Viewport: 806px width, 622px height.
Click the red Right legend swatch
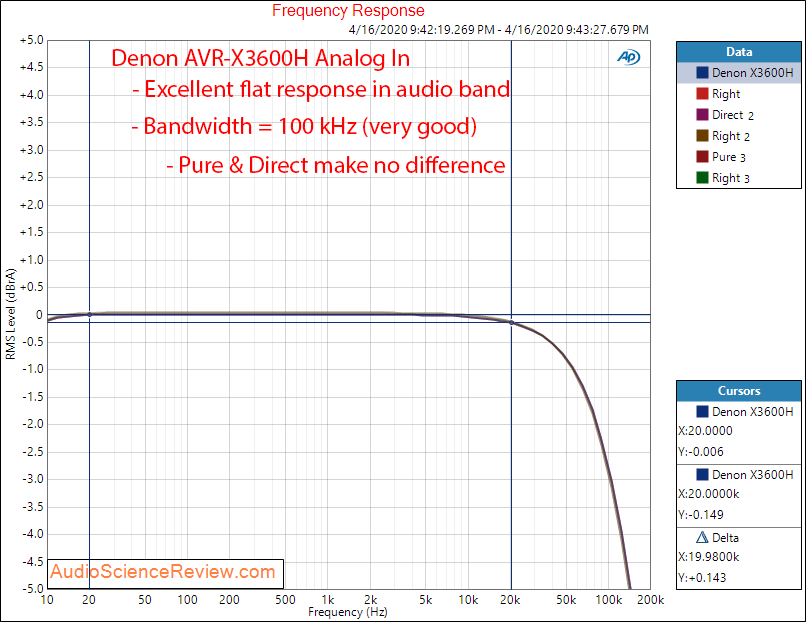click(x=702, y=94)
